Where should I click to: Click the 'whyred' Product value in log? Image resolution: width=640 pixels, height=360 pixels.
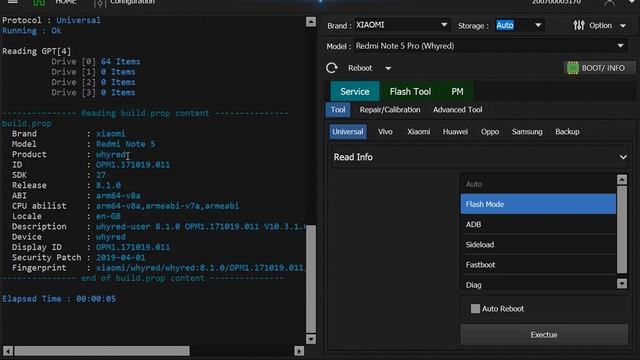point(111,154)
